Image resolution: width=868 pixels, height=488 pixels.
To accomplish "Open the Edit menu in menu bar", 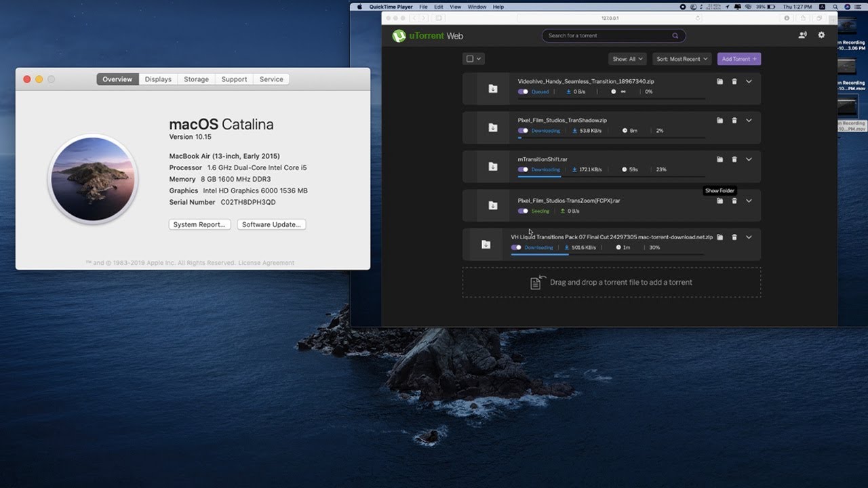I will click(439, 7).
